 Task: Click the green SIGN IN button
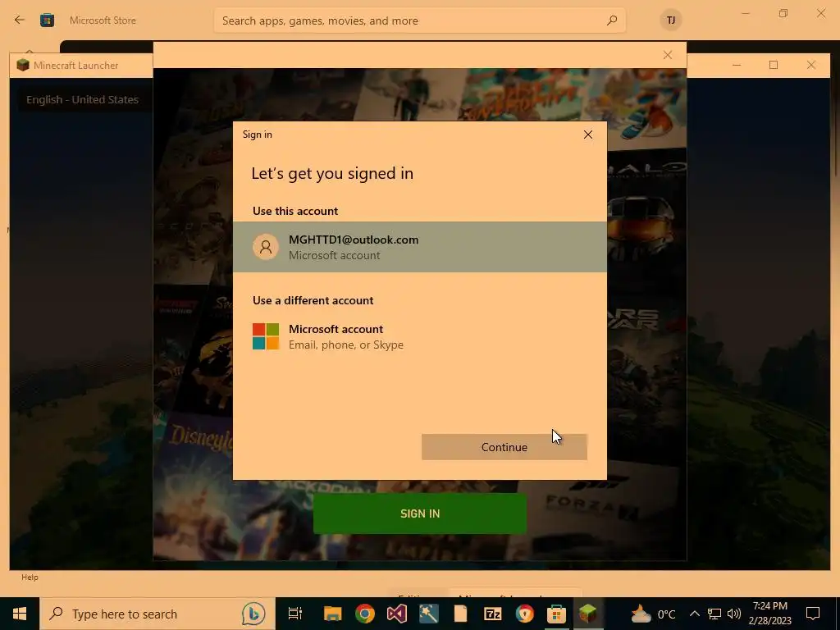pyautogui.click(x=420, y=514)
